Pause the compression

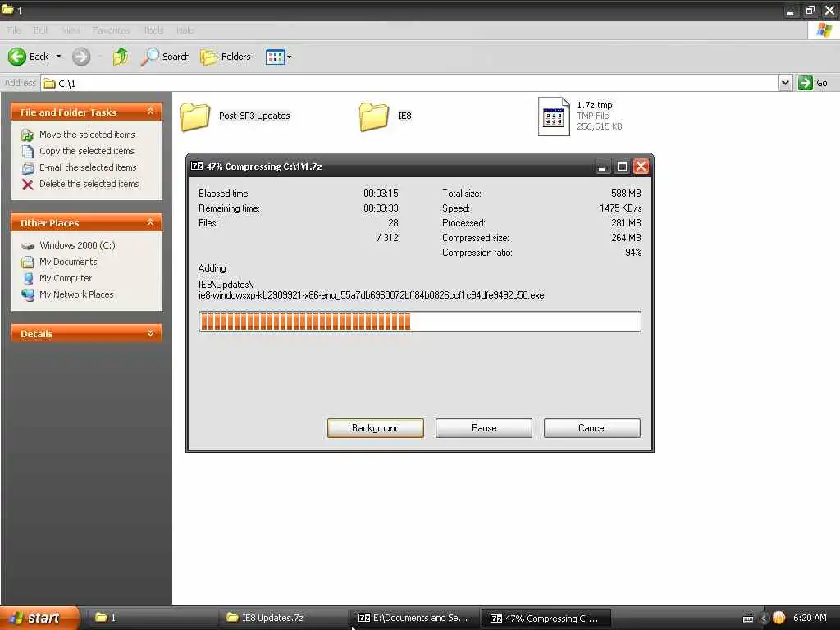pos(484,428)
